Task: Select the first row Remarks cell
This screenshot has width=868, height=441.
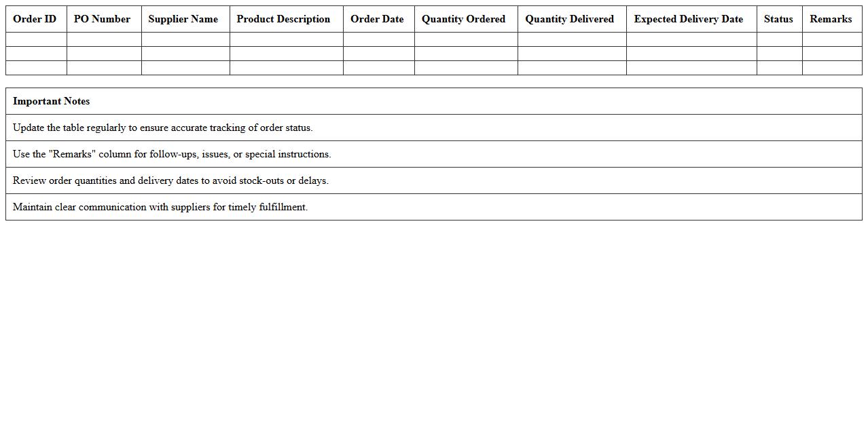Action: (831, 39)
